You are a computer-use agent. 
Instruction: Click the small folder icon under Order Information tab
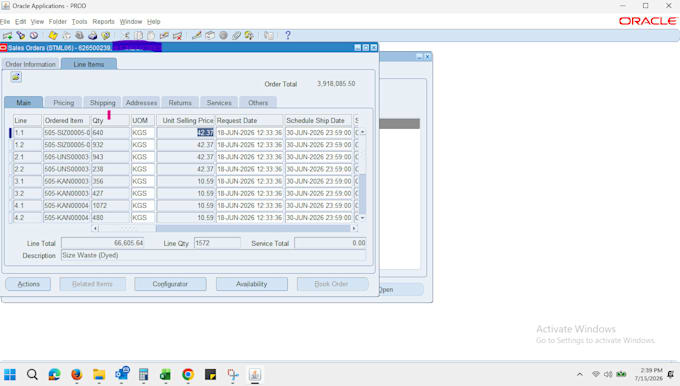pos(16,77)
